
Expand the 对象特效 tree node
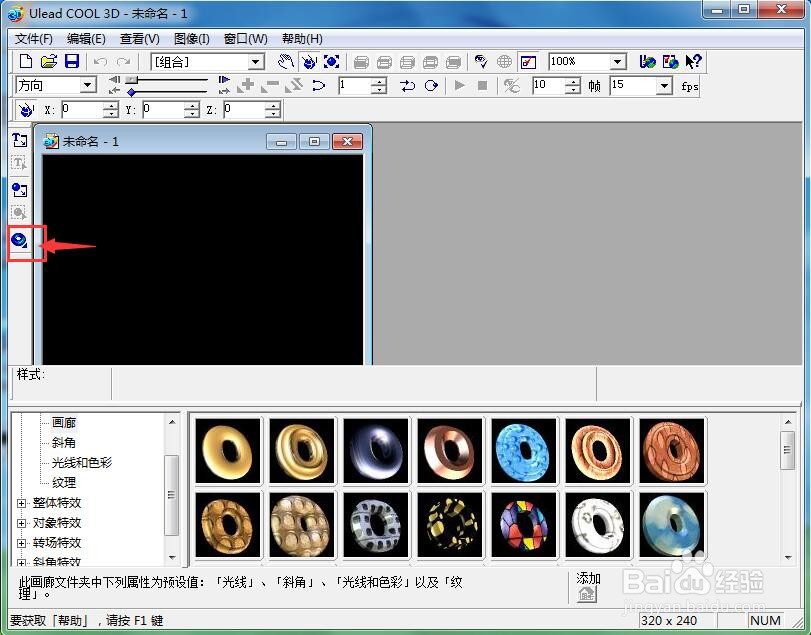point(21,523)
